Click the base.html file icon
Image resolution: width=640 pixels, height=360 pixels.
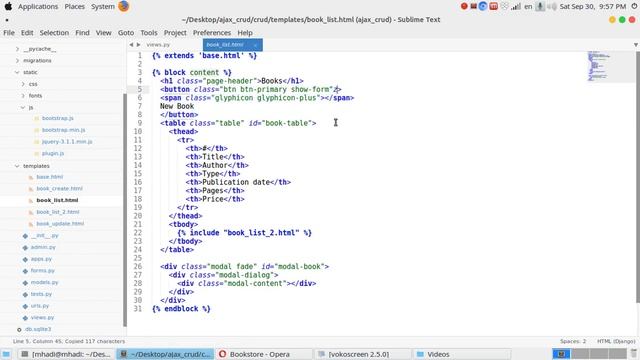pyautogui.click(x=31, y=177)
